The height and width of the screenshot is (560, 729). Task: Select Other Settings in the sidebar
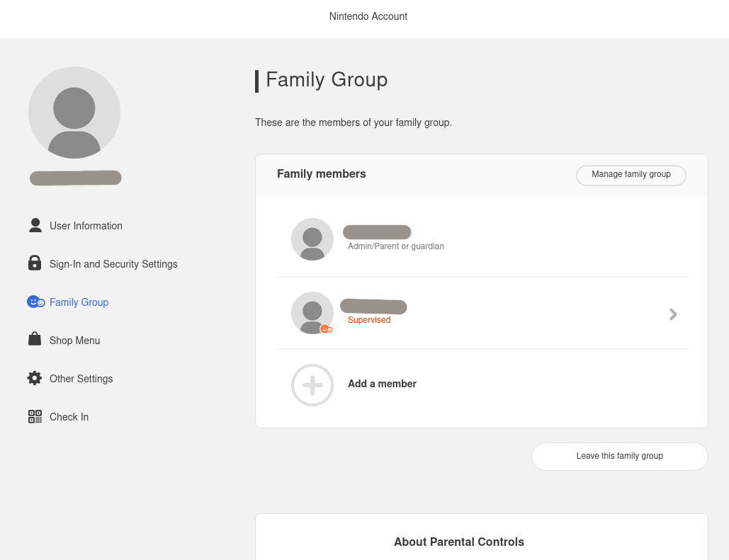pos(81,379)
